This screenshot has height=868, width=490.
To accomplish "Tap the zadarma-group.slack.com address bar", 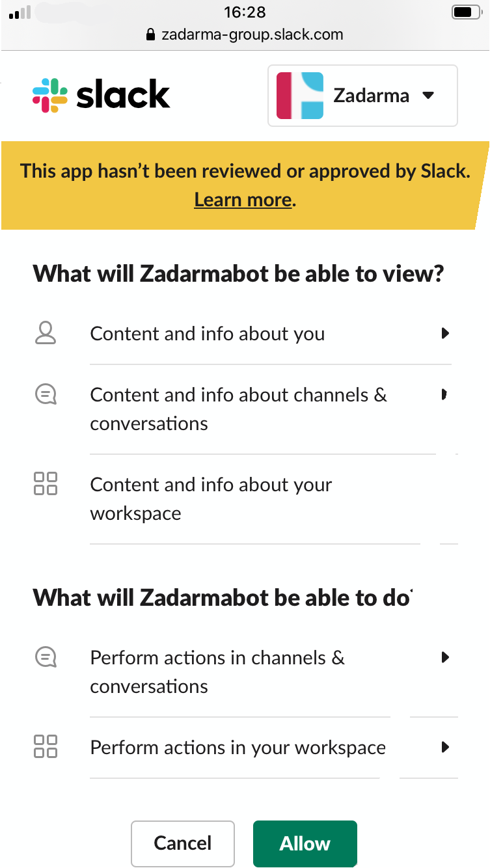I will click(x=252, y=34).
